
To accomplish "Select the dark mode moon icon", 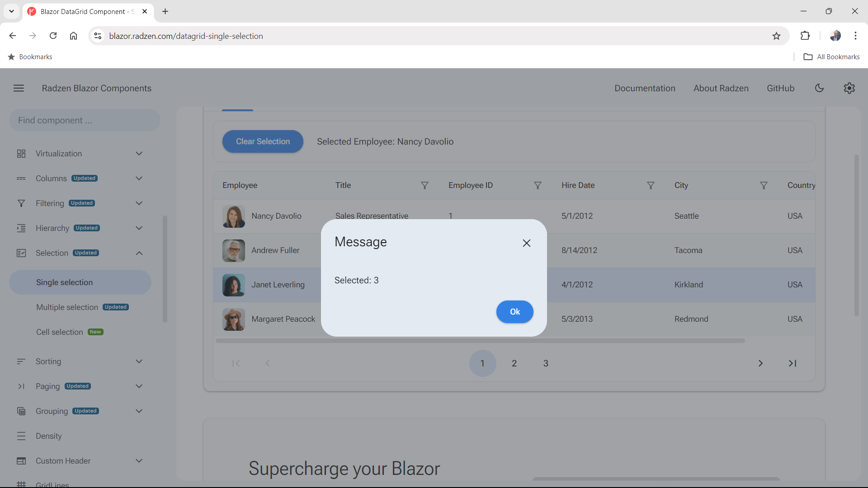I will [820, 88].
